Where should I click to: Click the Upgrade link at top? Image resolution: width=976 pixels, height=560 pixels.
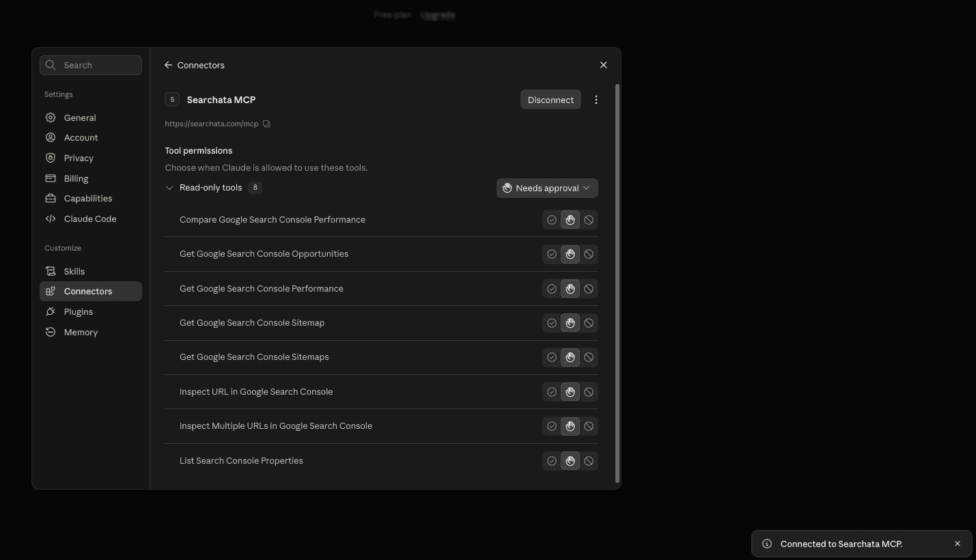[x=438, y=14]
